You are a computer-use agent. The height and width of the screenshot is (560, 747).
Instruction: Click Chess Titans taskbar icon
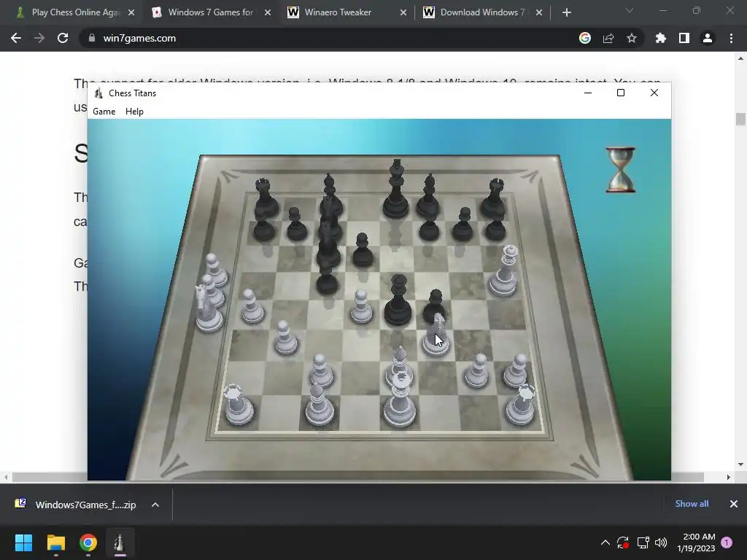pyautogui.click(x=120, y=542)
